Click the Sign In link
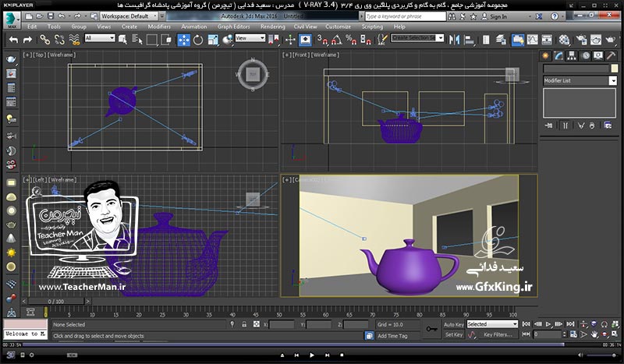This screenshot has height=364, width=624. pos(498,16)
